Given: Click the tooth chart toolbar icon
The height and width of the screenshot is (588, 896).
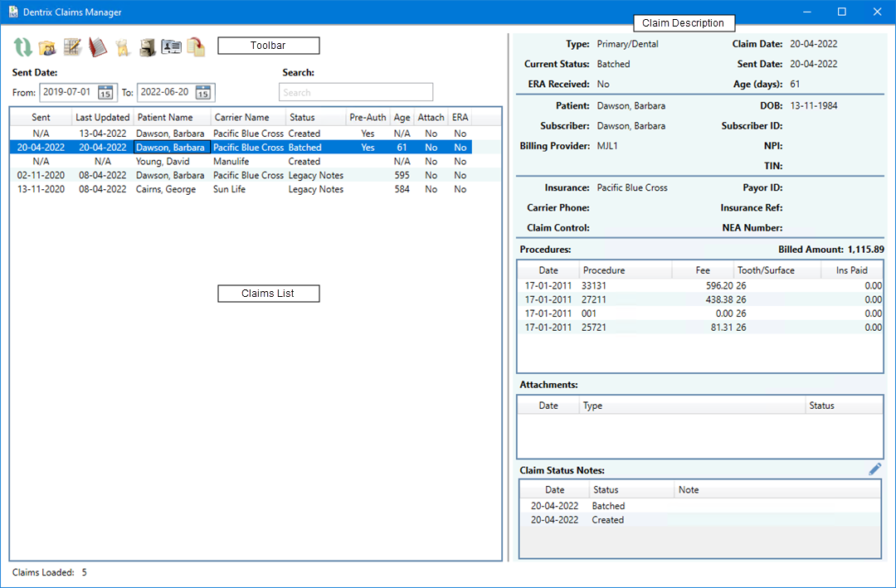Looking at the screenshot, I should (x=122, y=47).
